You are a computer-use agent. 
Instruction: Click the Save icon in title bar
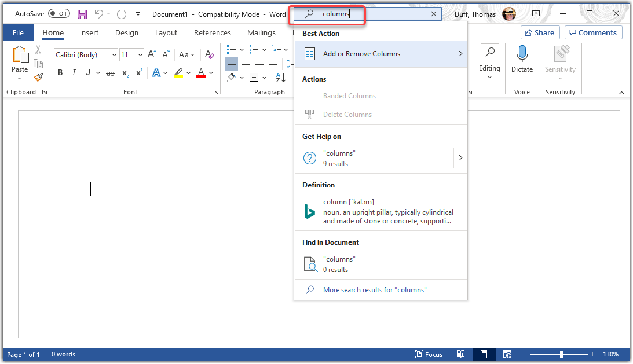click(x=82, y=14)
